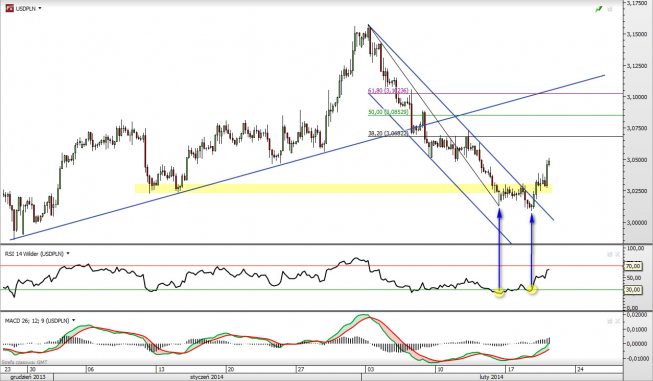This screenshot has height=381, width=653.
Task: Close the MACD indicator panel
Action: click(618, 321)
